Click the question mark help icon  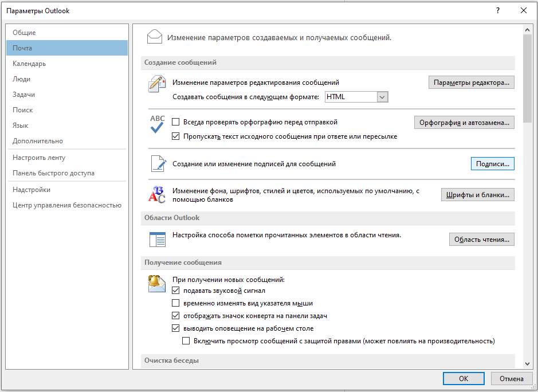click(498, 11)
